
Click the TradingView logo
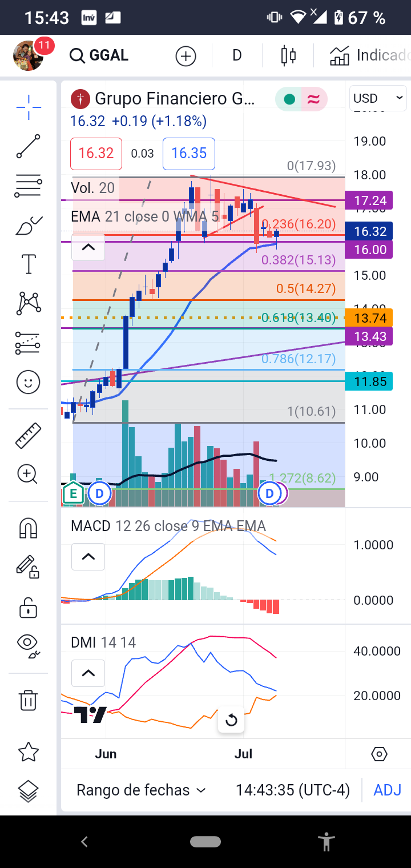pyautogui.click(x=90, y=714)
